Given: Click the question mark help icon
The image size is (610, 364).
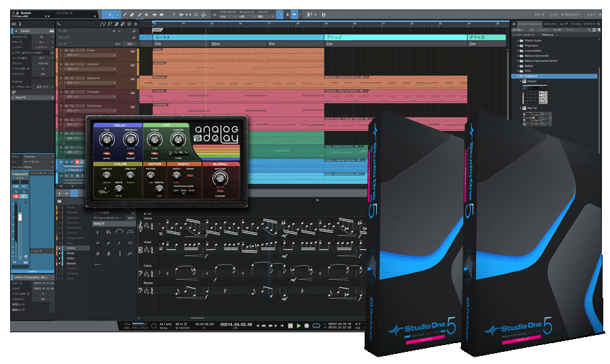Looking at the screenshot, I should [x=174, y=15].
